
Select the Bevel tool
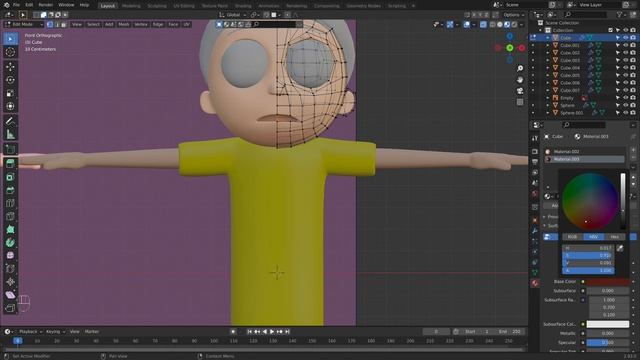point(10,190)
